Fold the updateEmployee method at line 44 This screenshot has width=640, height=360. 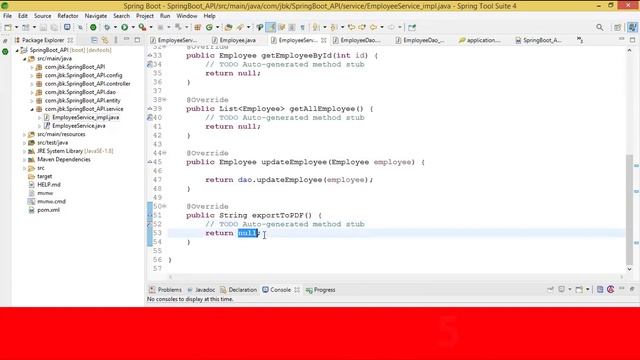click(165, 153)
